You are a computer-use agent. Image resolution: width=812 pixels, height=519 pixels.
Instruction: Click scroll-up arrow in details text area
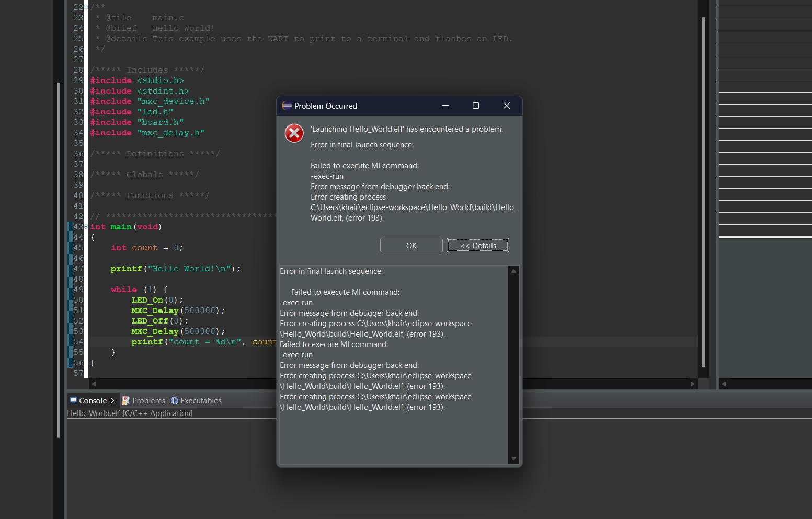point(513,271)
